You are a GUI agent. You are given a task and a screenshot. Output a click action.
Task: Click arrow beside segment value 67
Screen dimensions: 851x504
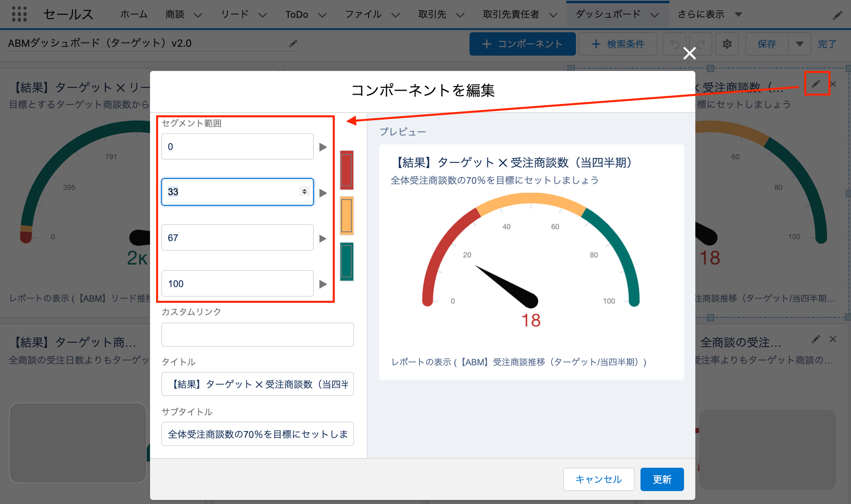(323, 238)
